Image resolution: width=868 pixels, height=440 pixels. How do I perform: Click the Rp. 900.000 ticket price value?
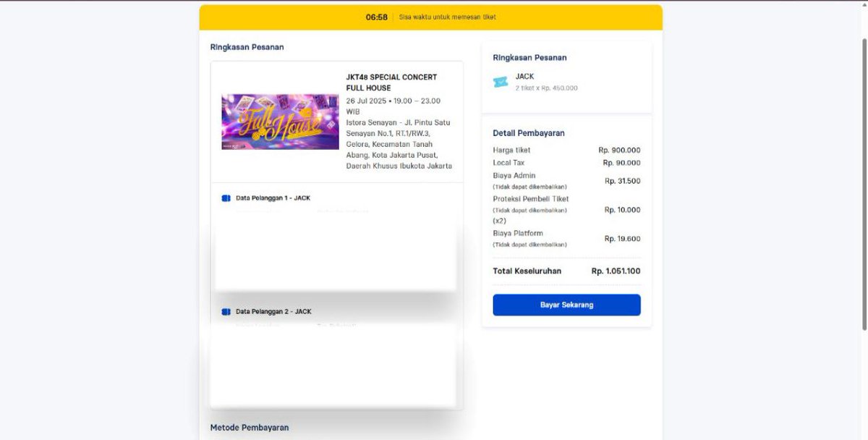(619, 150)
